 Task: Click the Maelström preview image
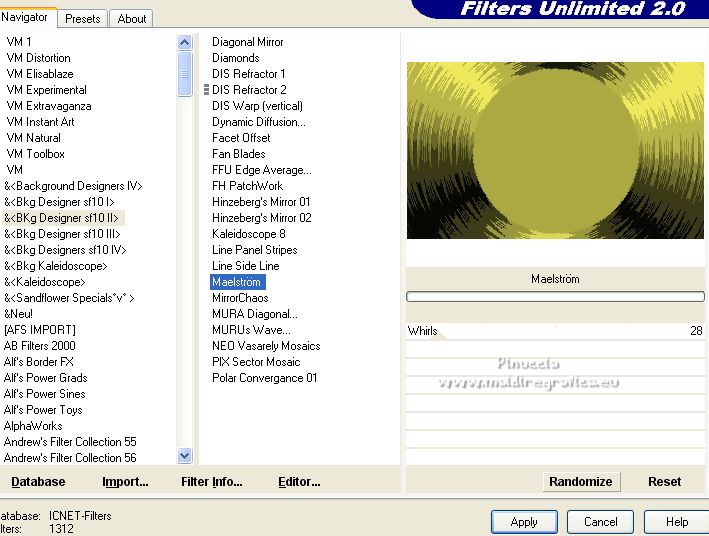[555, 150]
